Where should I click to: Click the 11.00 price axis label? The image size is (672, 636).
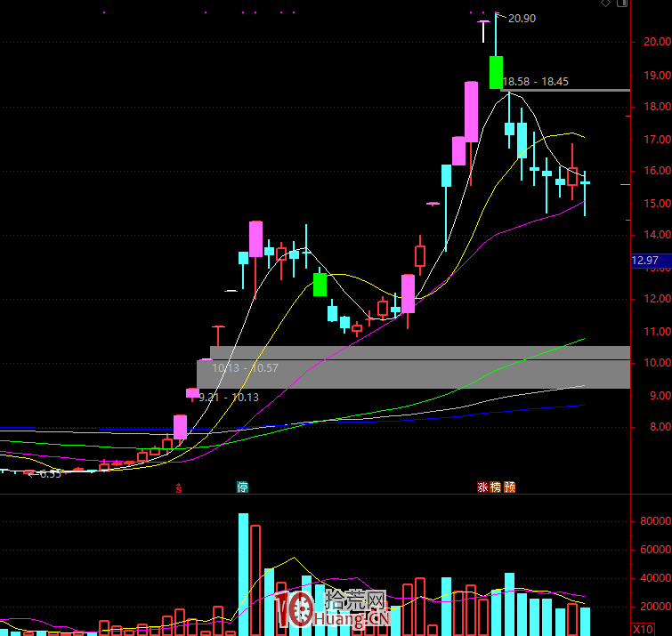(x=657, y=331)
